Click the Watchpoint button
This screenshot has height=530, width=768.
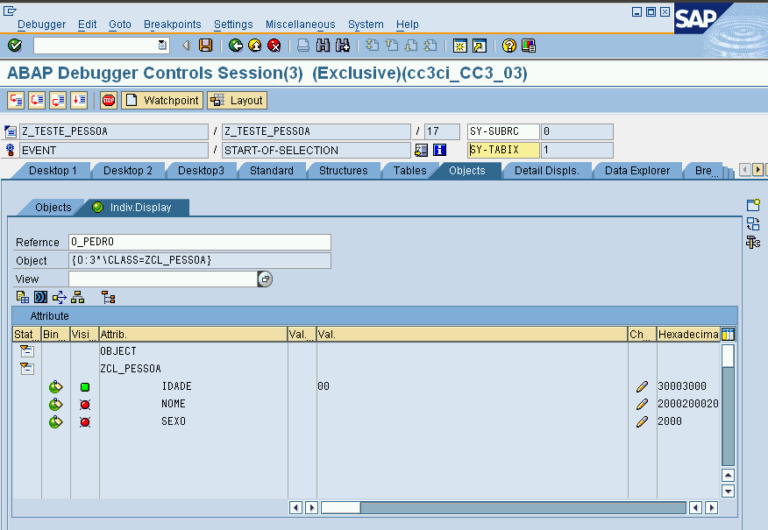(x=162, y=100)
